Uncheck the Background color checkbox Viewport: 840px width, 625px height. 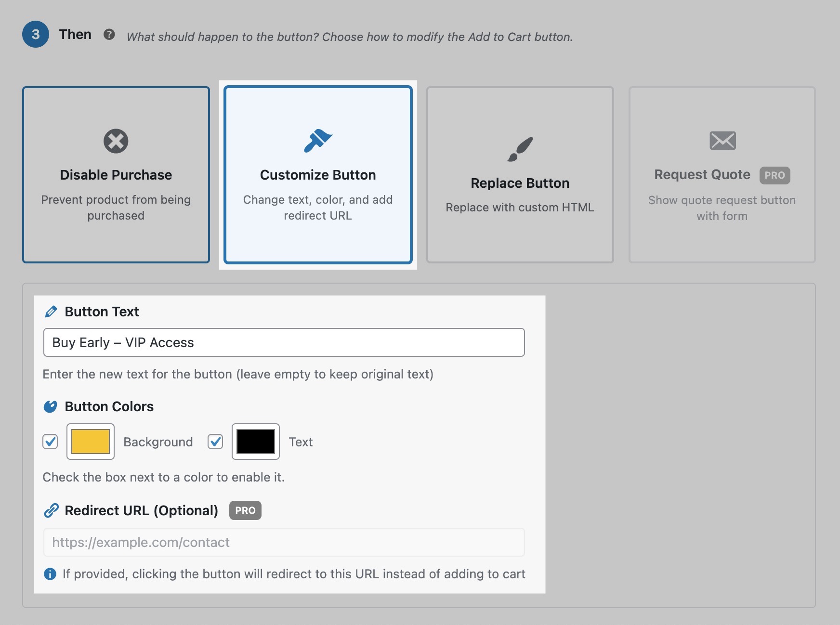coord(50,441)
